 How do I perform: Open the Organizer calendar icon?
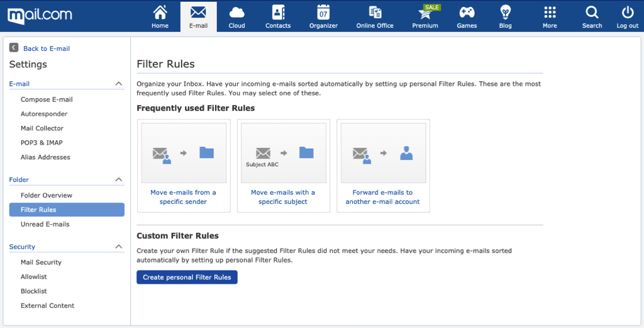coord(323,13)
